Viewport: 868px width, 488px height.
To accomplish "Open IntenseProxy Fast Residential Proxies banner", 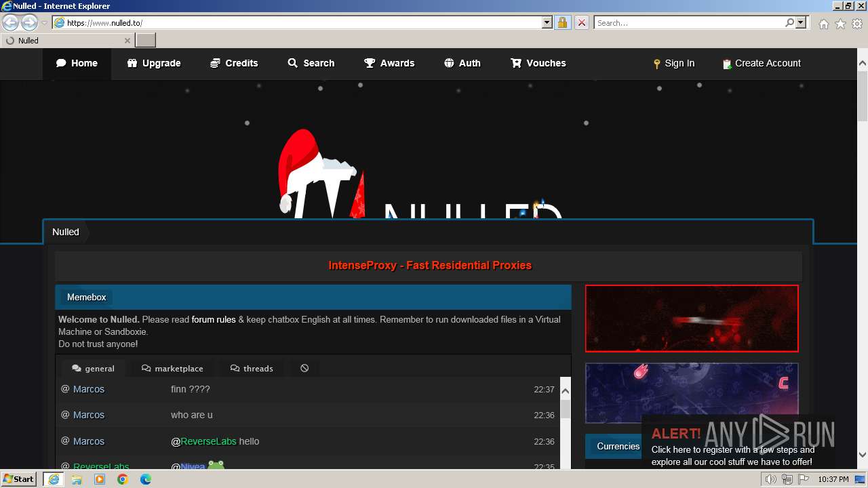I will pyautogui.click(x=430, y=265).
